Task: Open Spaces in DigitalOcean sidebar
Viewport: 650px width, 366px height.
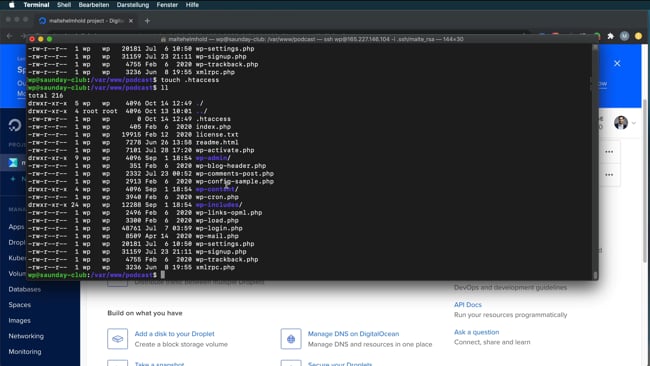Action: coord(19,305)
